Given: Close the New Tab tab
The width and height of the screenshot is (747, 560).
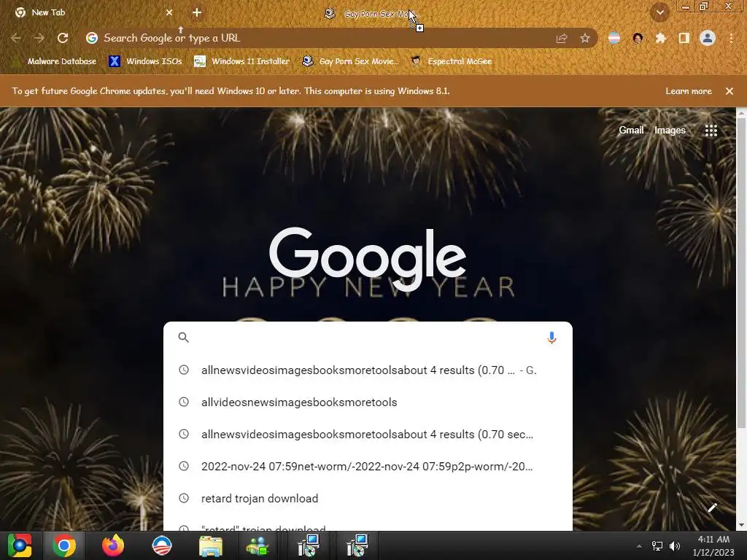Looking at the screenshot, I should [169, 12].
